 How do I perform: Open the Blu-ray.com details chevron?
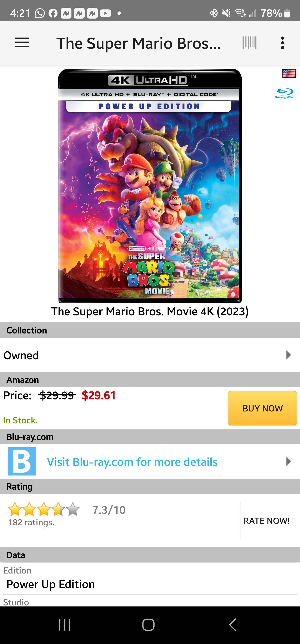point(288,462)
